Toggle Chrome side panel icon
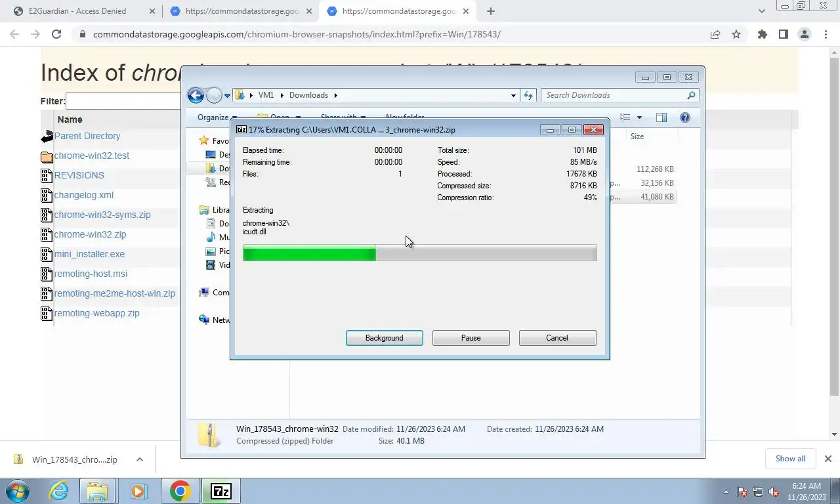Image resolution: width=840 pixels, height=504 pixels. point(783,34)
